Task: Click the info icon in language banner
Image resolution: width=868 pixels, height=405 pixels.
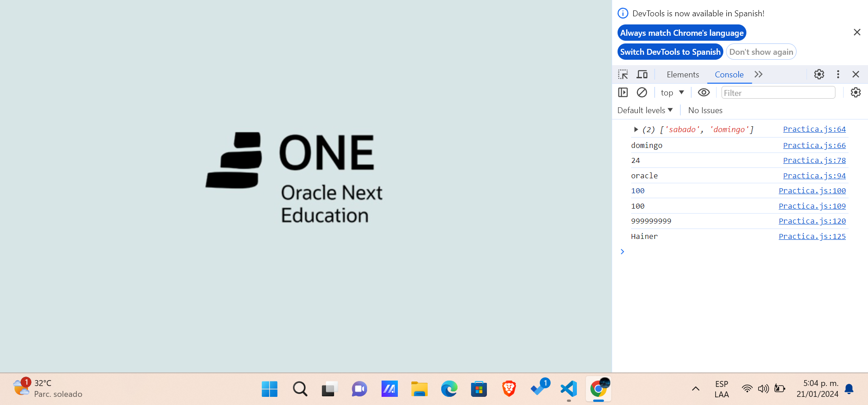Action: click(623, 13)
